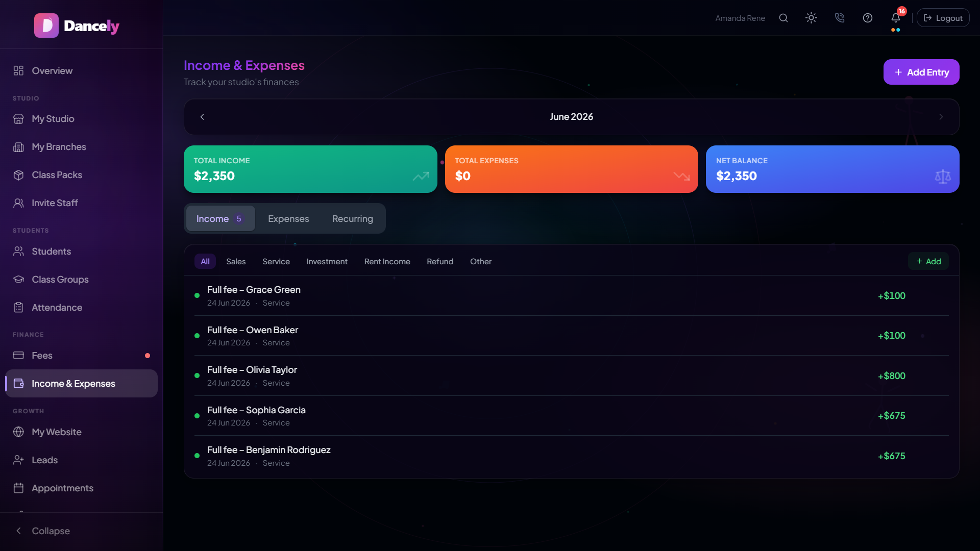Screen dimensions: 980x551
Task: Click the Class Packs box icon
Action: 18,175
